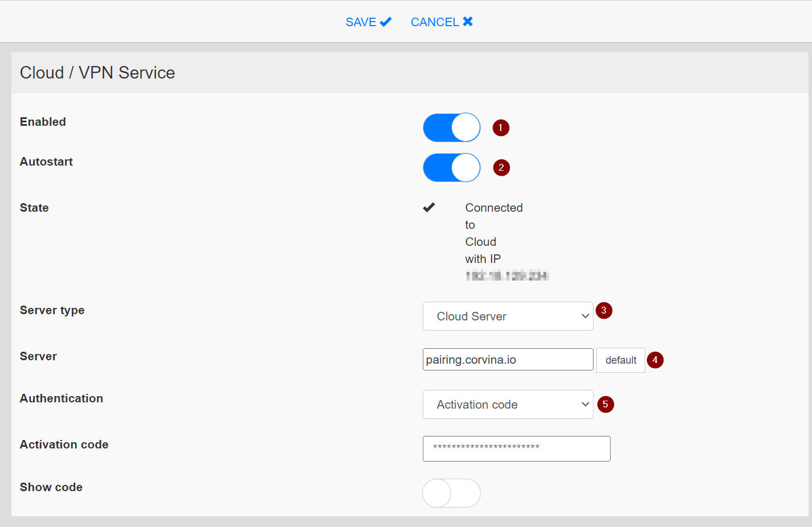Open the Authentication dropdown
The height and width of the screenshot is (527, 812).
click(508, 404)
